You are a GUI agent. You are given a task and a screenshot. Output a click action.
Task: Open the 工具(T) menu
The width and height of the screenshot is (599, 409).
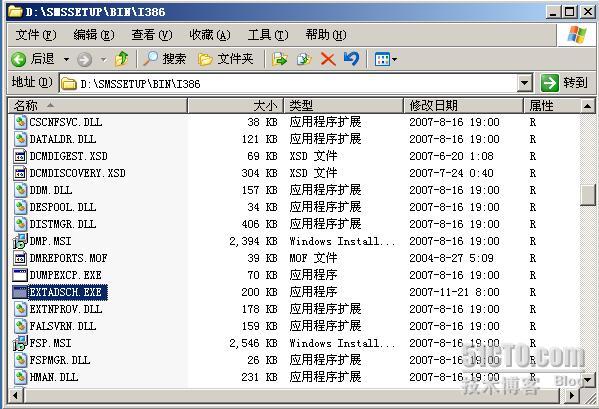click(268, 35)
